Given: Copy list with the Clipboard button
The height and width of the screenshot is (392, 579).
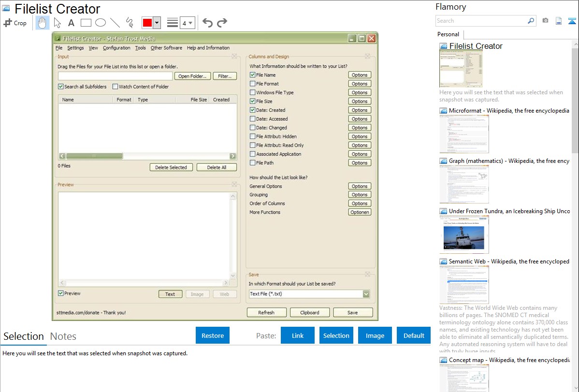Looking at the screenshot, I should pyautogui.click(x=309, y=313).
